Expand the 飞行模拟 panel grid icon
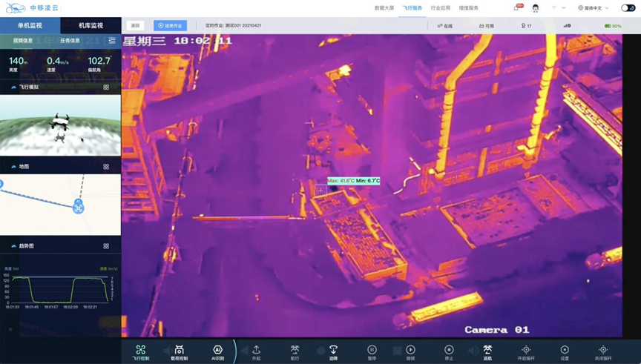 click(x=106, y=87)
